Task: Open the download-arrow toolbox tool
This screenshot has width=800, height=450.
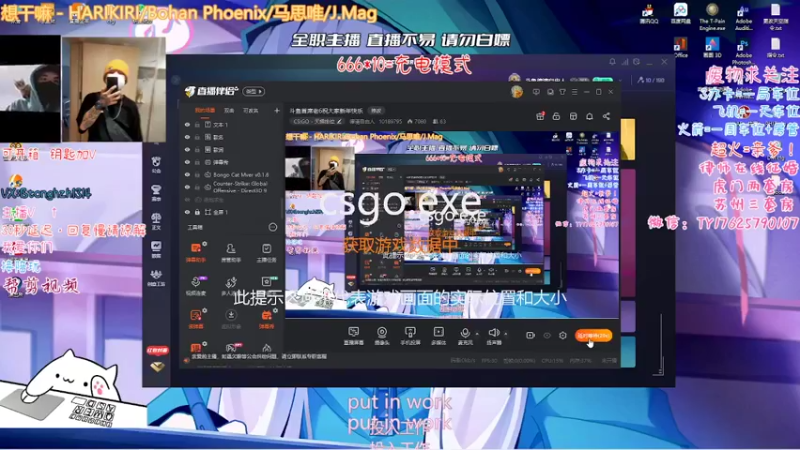Action: click(x=231, y=319)
